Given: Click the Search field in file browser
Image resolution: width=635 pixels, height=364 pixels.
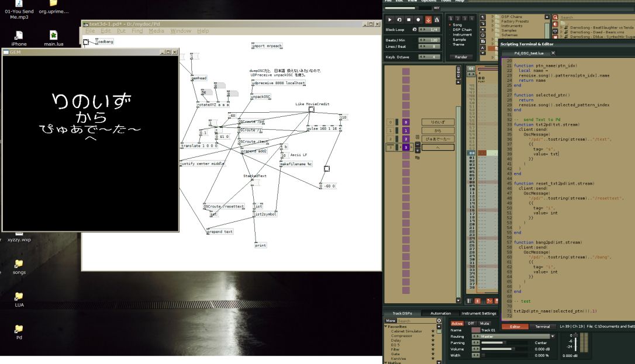Looking at the screenshot, I should click(596, 18).
